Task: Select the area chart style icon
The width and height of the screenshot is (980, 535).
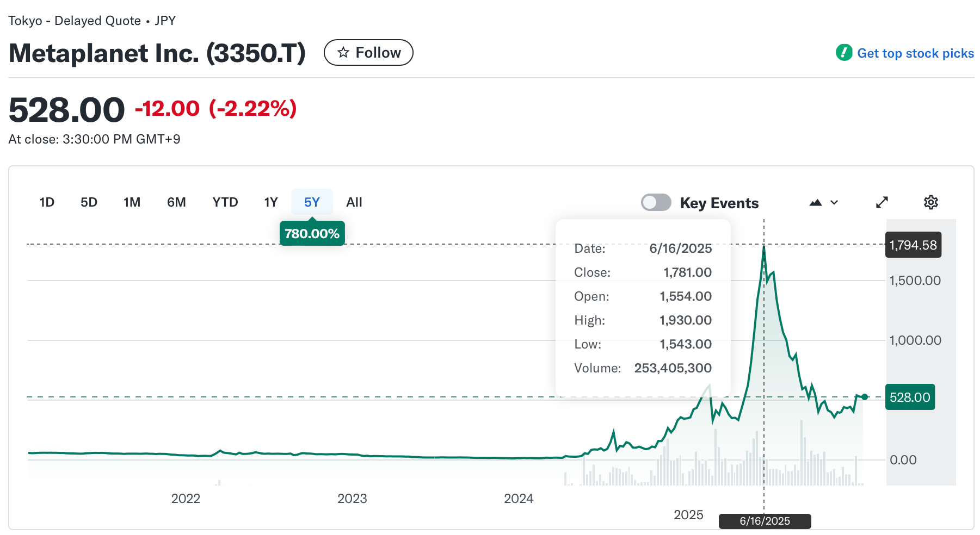Action: coord(816,202)
